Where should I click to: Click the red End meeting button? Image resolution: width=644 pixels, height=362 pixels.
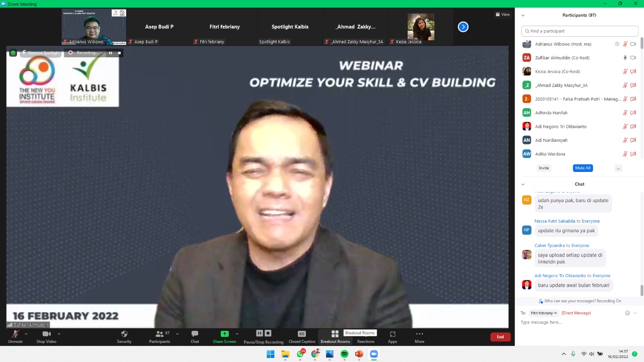[x=500, y=337]
